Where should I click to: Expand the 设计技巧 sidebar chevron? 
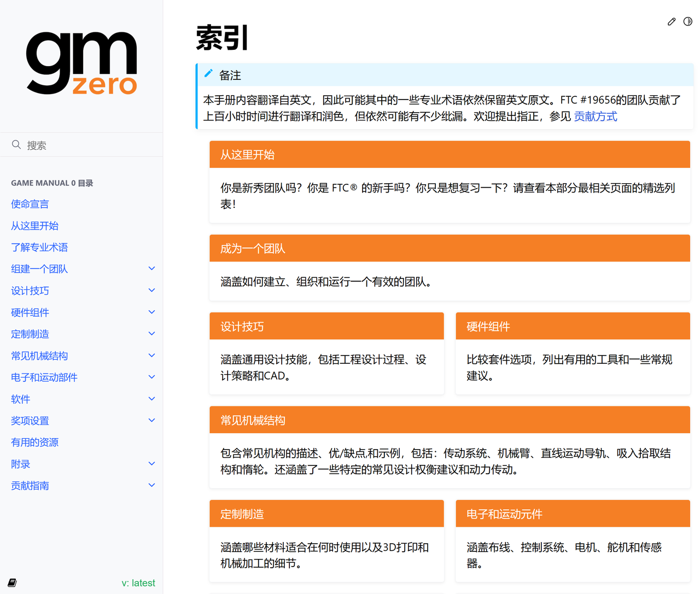point(151,290)
